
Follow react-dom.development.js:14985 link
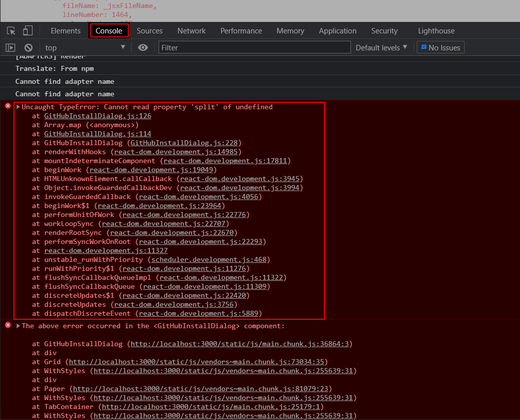click(176, 152)
